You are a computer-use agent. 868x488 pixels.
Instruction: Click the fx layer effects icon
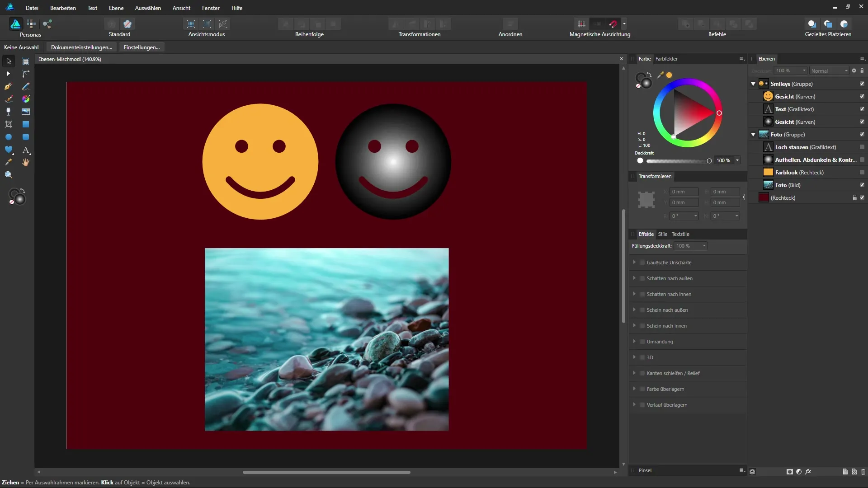[x=808, y=471]
